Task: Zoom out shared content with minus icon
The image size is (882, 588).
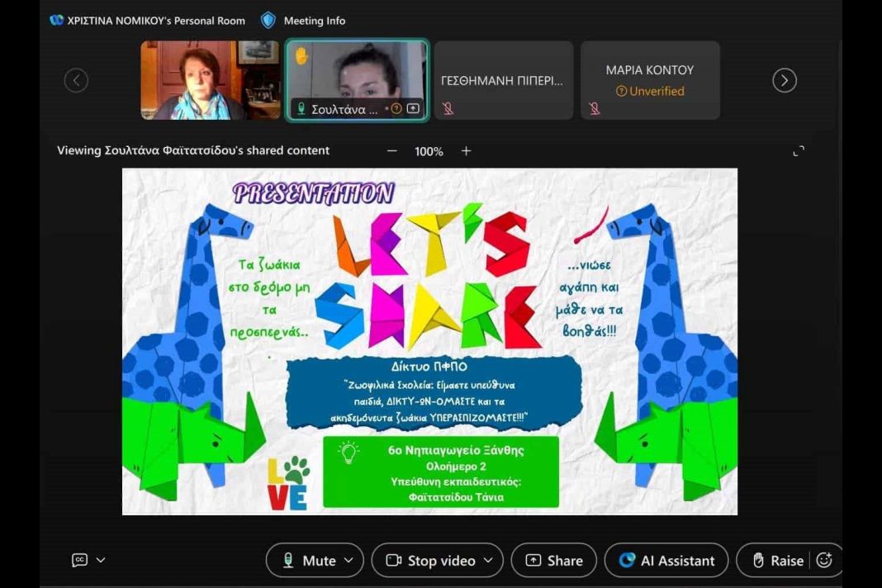Action: coord(392,151)
